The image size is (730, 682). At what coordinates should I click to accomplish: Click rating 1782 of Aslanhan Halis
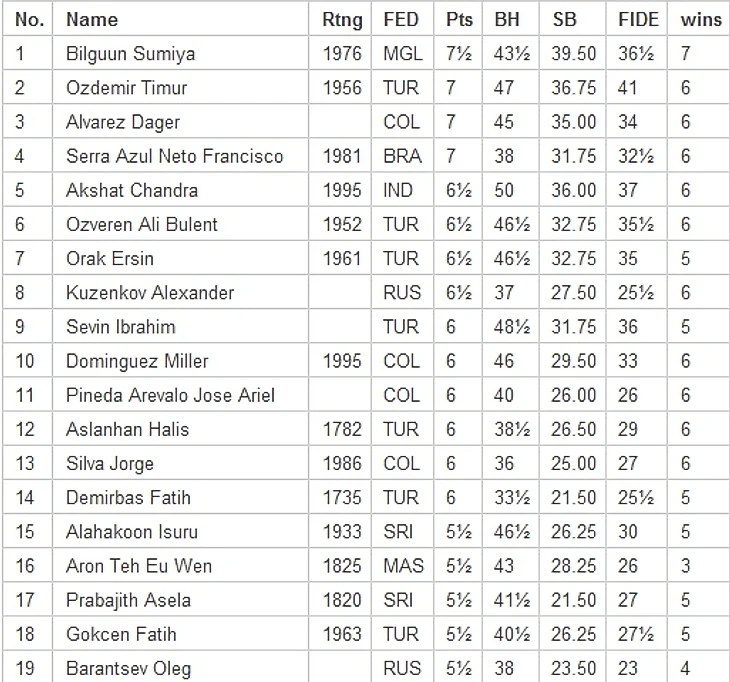point(342,429)
